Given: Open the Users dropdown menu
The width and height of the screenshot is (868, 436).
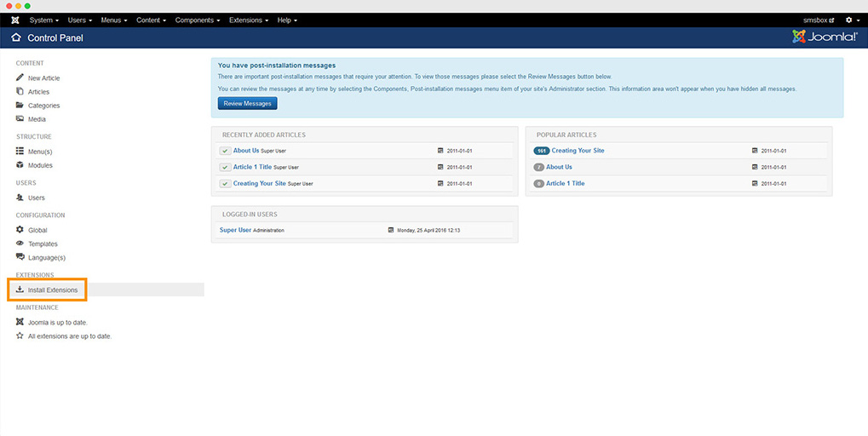Looking at the screenshot, I should click(x=80, y=20).
